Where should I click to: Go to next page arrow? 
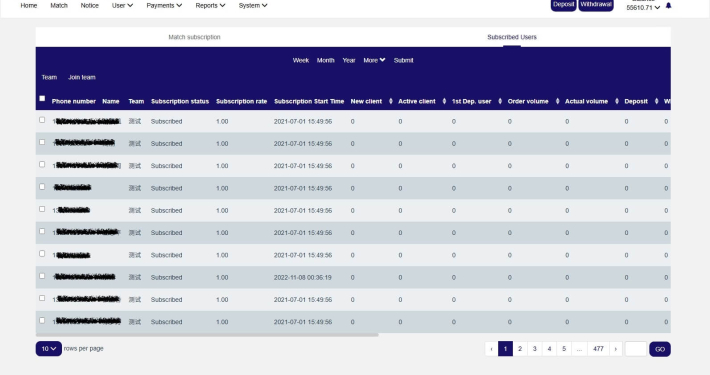(615, 349)
